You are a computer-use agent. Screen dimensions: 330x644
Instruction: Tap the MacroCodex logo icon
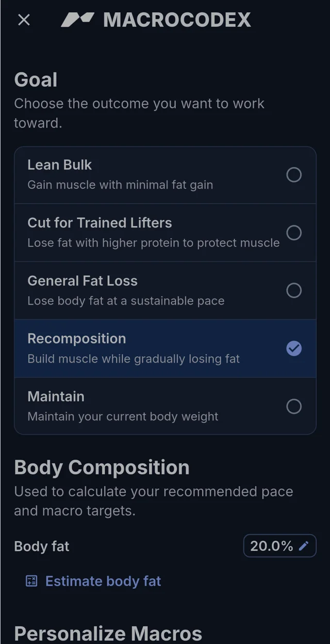click(78, 20)
